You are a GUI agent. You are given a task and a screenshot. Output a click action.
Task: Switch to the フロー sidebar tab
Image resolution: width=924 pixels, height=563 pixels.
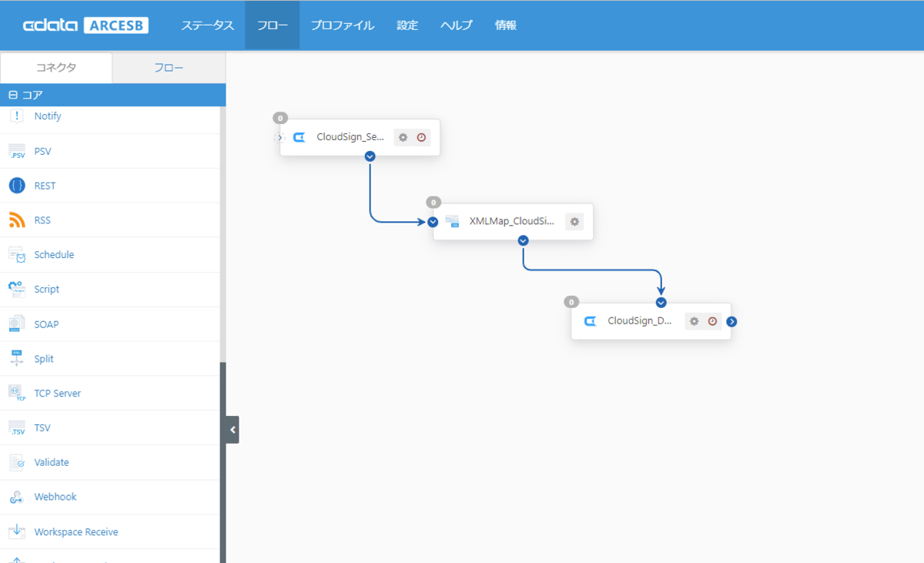(169, 68)
